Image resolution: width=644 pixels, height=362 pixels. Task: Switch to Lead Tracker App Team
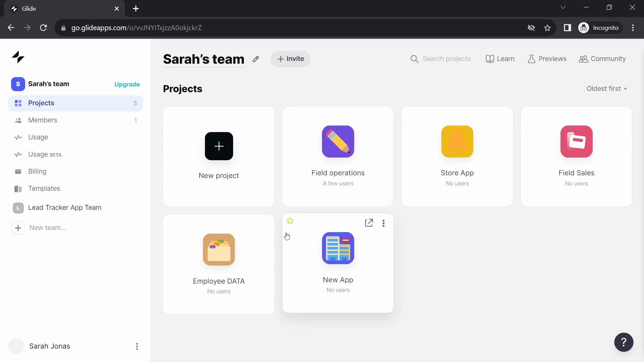pos(65,207)
